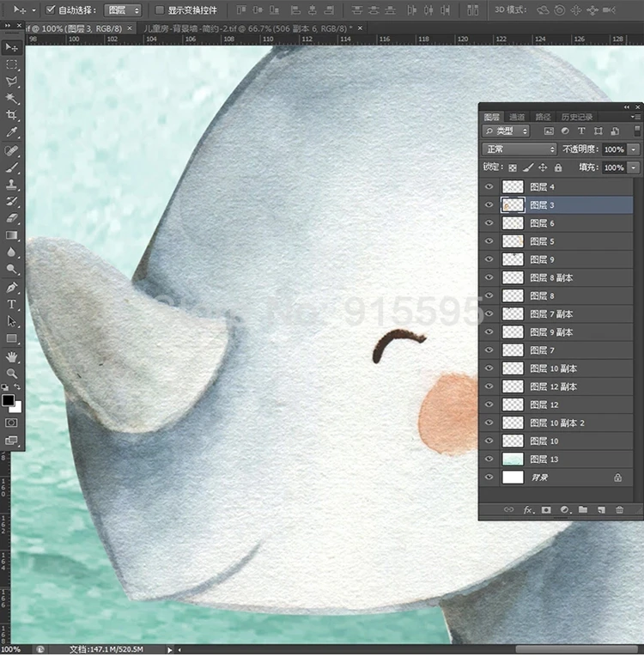Select the Crop tool in the toolbox

pos(12,116)
